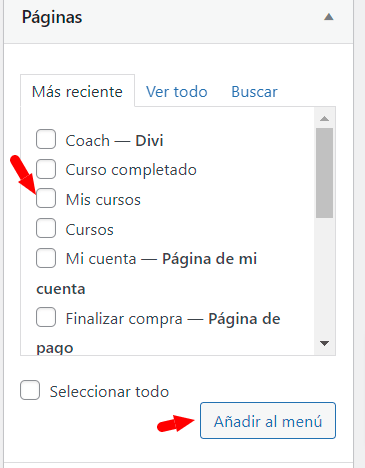Open the Buscar tab
This screenshot has width=365, height=468.
(254, 92)
